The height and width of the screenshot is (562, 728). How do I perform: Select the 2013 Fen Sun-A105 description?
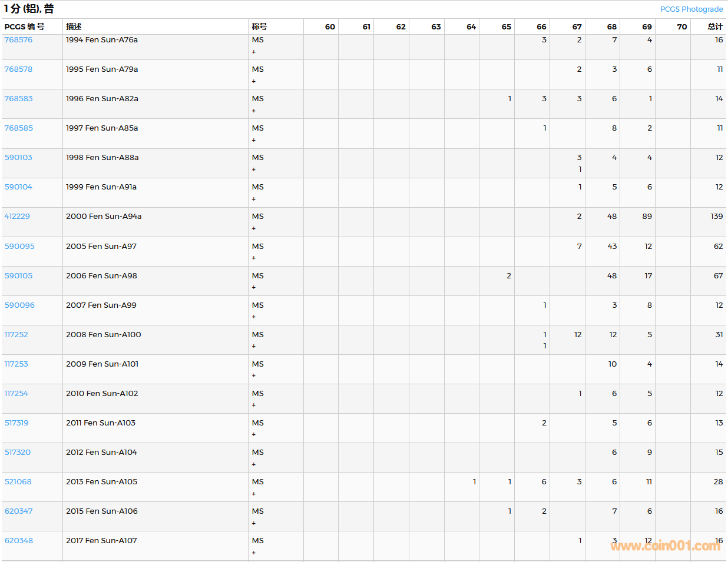pos(101,482)
